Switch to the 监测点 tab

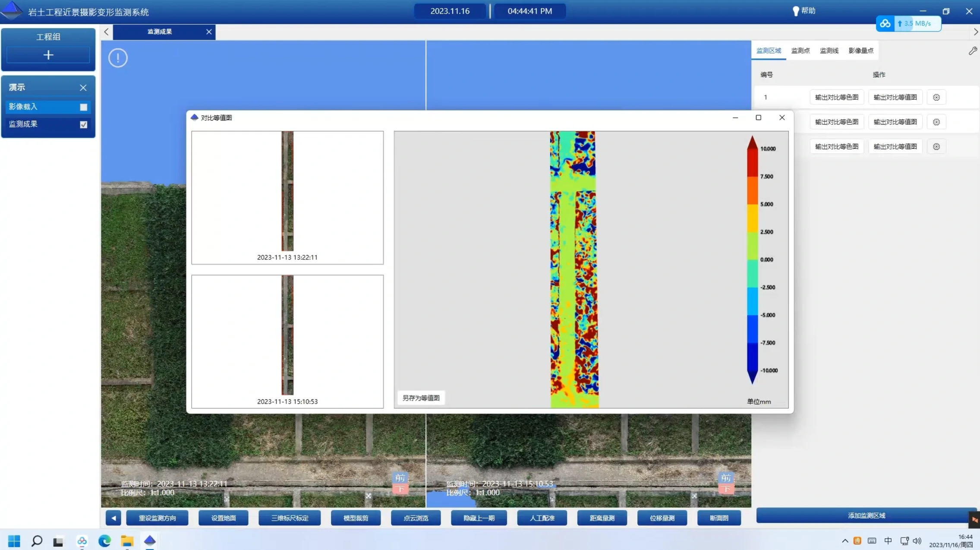coord(800,51)
